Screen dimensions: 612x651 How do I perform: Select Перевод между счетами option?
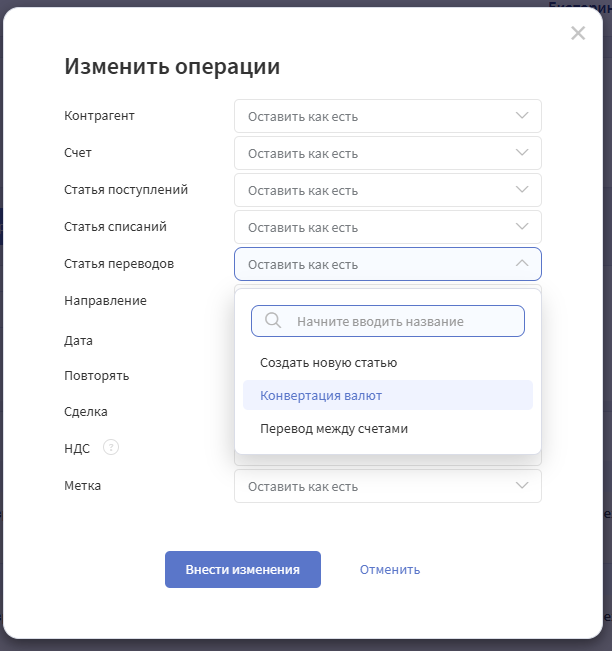pos(334,429)
